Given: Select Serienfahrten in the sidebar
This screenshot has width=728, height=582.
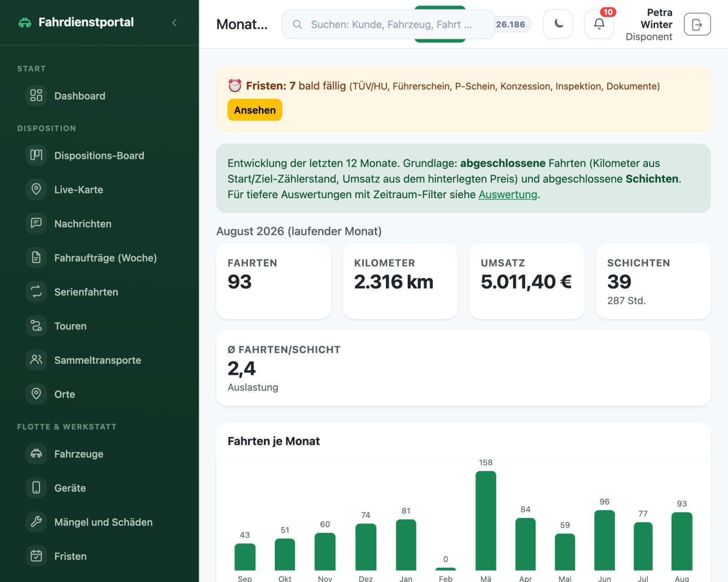Looking at the screenshot, I should 99,291.
